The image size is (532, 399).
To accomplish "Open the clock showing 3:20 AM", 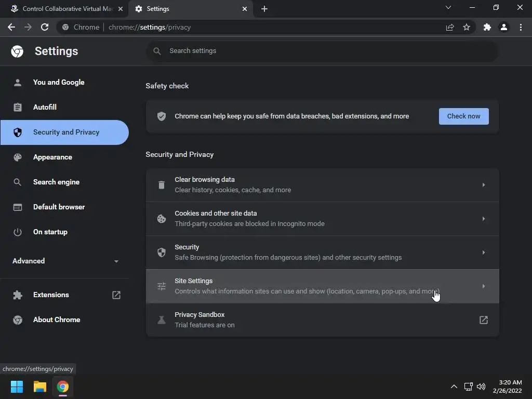I will [507, 387].
